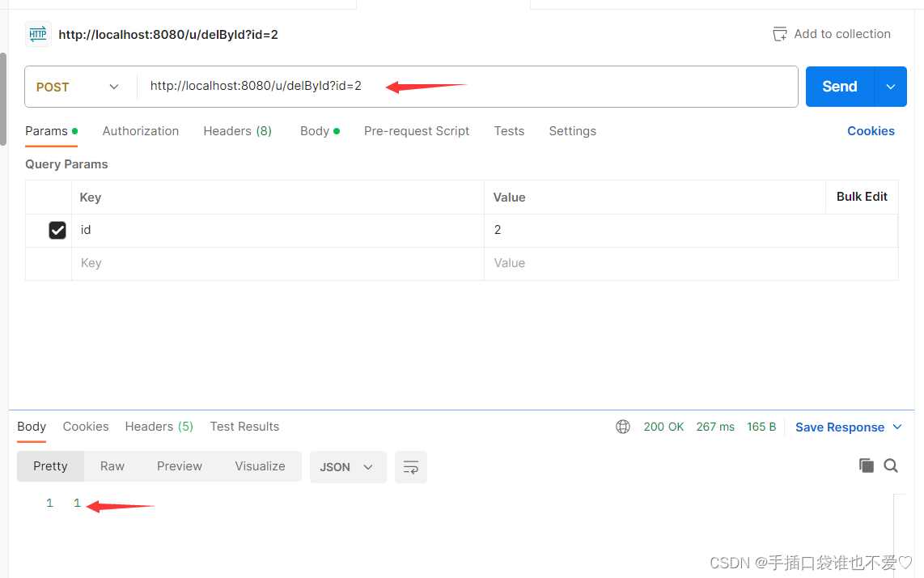The width and height of the screenshot is (924, 578).
Task: Open the Test Results tab
Action: [x=244, y=427]
